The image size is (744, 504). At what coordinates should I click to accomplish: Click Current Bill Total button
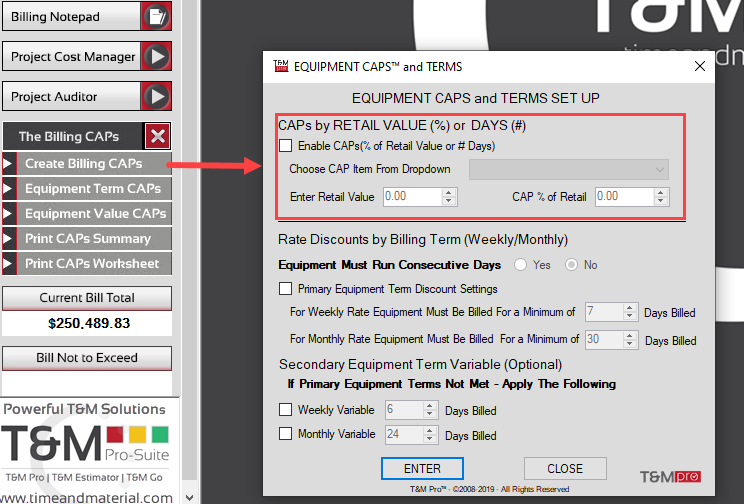pos(87,298)
